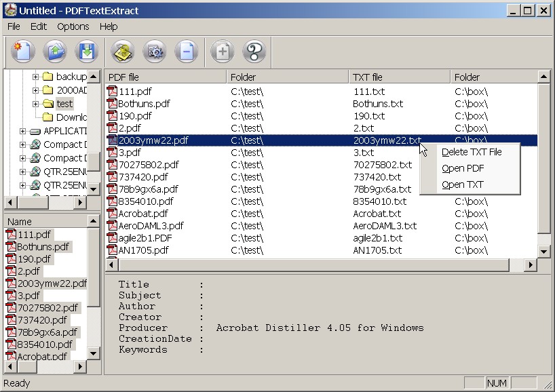Click the Downlo folder icon in the tree
Viewport: 555px width, 392px height.
47,117
